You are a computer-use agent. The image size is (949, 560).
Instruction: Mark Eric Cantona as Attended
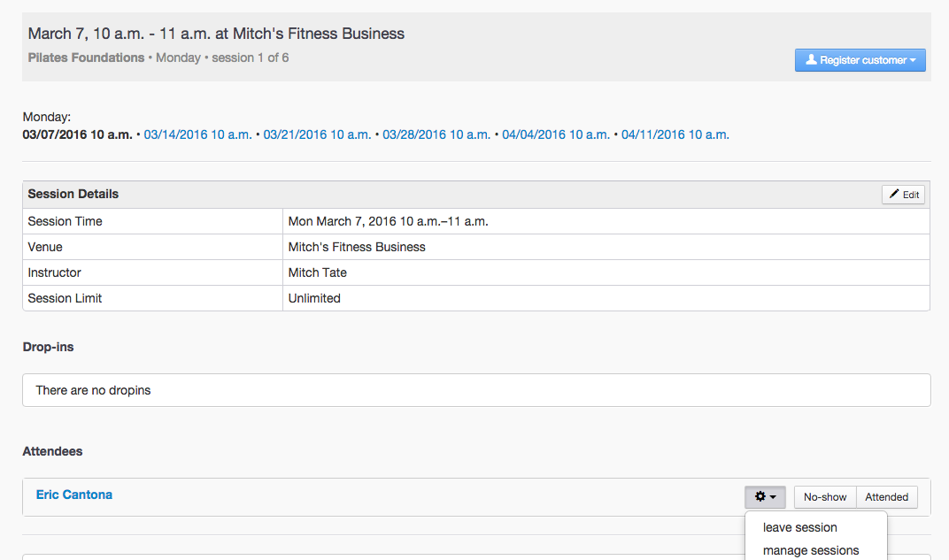pos(886,497)
